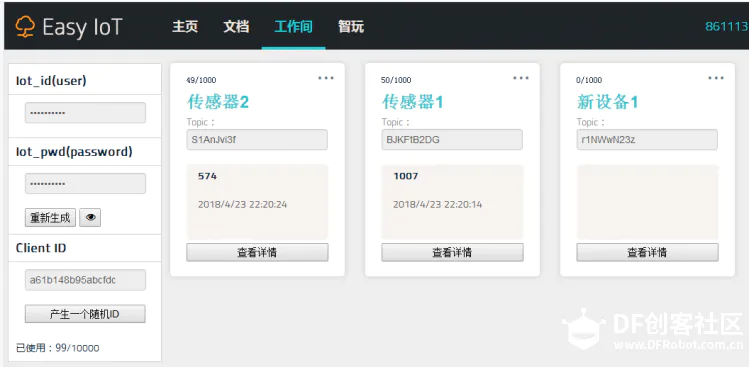This screenshot has height=367, width=749.
Task: Click timestamp 2018/4/23 22:20:14
Action: pyautogui.click(x=438, y=205)
